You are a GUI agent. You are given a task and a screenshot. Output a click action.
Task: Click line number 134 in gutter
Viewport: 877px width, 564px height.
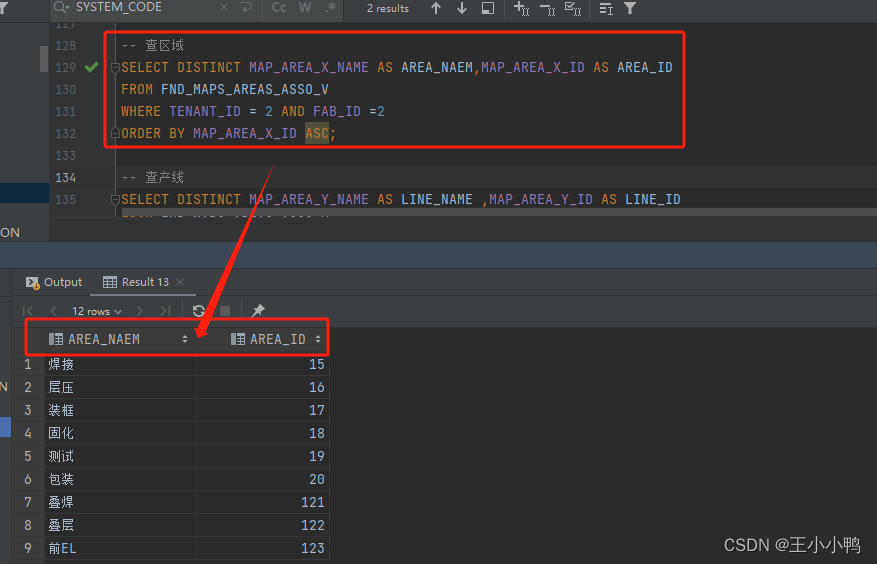click(x=65, y=177)
